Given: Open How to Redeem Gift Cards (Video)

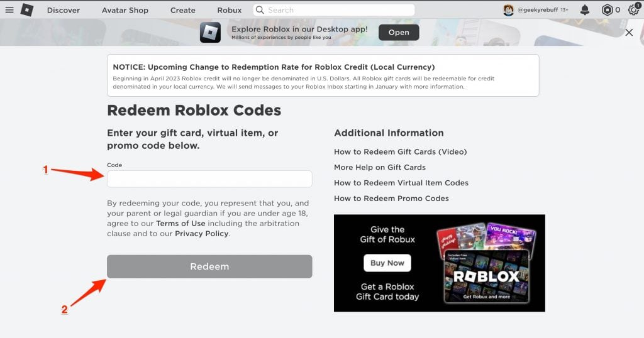Looking at the screenshot, I should click(401, 152).
